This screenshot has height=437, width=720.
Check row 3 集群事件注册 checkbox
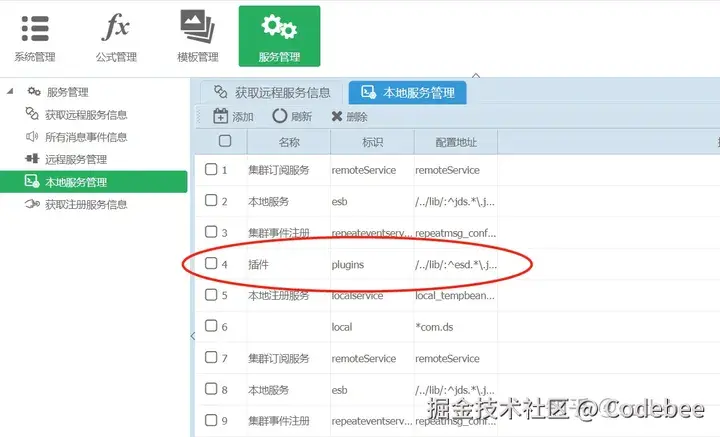tap(211, 231)
